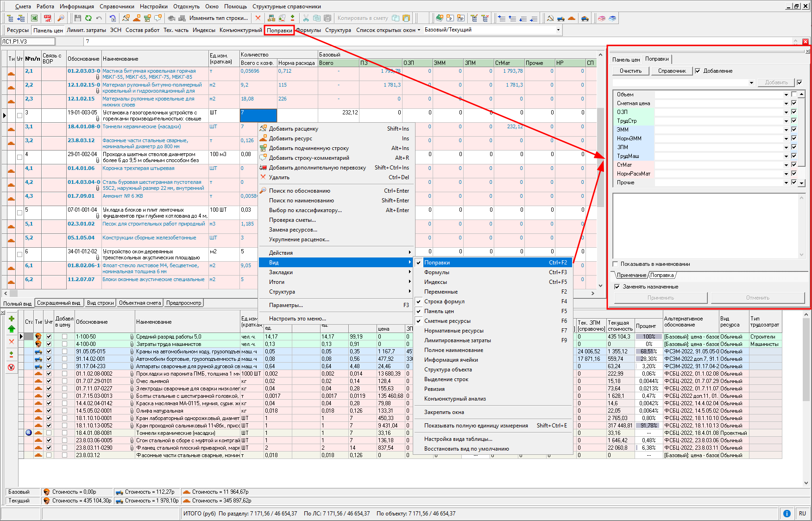Toggle the 'Добавление' checkbox
This screenshot has width=812, height=521.
click(x=698, y=71)
